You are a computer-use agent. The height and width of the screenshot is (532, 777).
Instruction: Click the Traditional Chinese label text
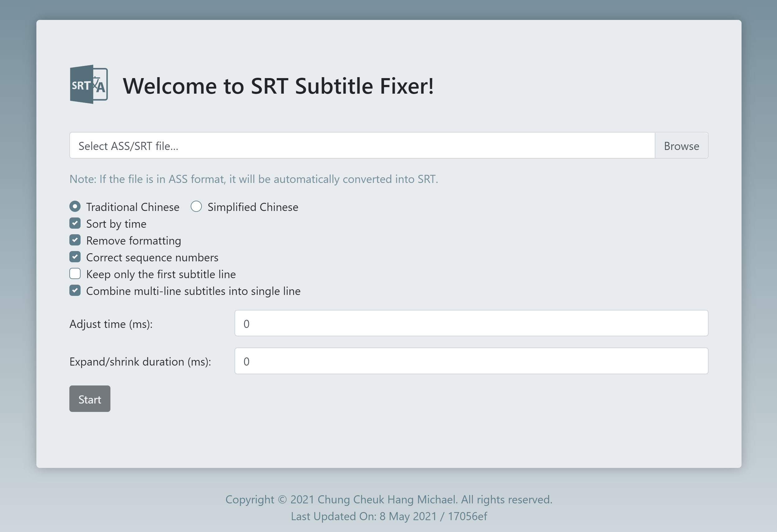[133, 207]
